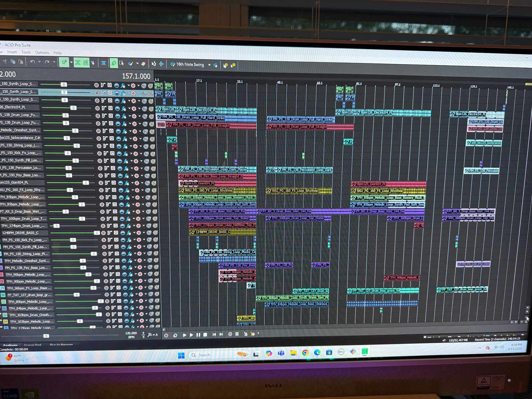Click Track FX icon on 26_Electric04_PL track
The height and width of the screenshot is (399, 532).
[x=124, y=108]
